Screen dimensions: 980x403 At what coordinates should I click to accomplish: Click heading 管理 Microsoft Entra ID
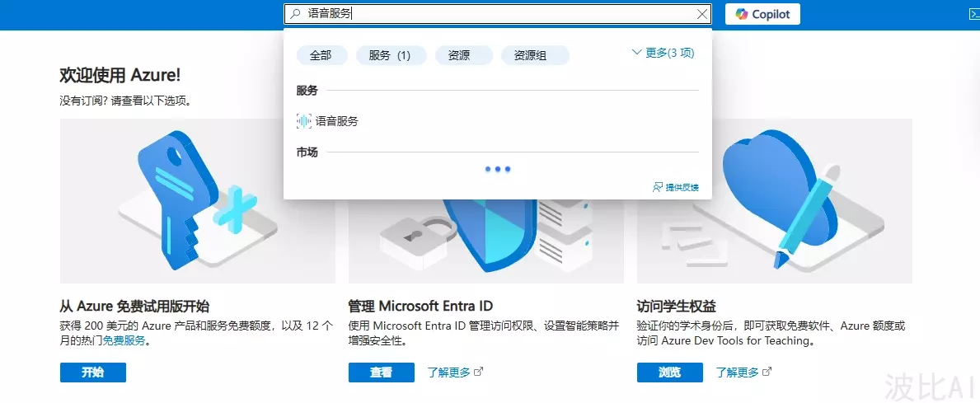tap(420, 306)
